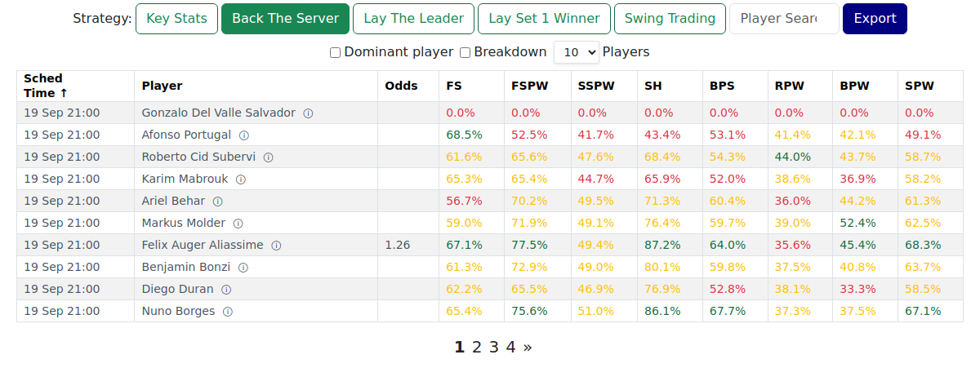Open info icon next to Afonso Portugal

tap(243, 135)
